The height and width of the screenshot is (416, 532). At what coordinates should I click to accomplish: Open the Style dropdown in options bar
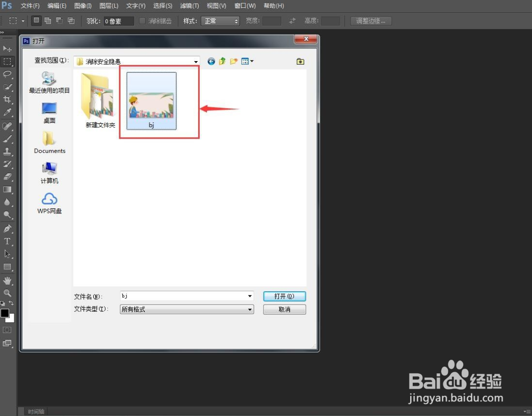click(220, 21)
